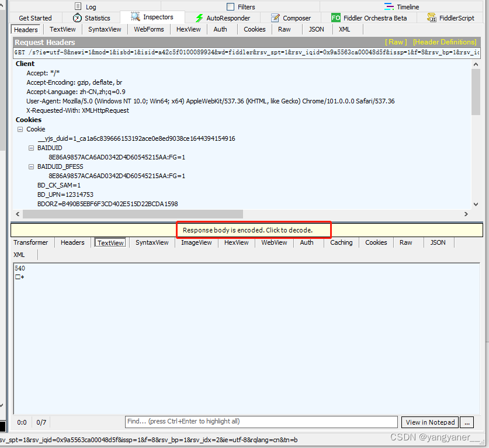The image size is (489, 448).
Task: Select the request Raw tab
Action: pyautogui.click(x=284, y=29)
